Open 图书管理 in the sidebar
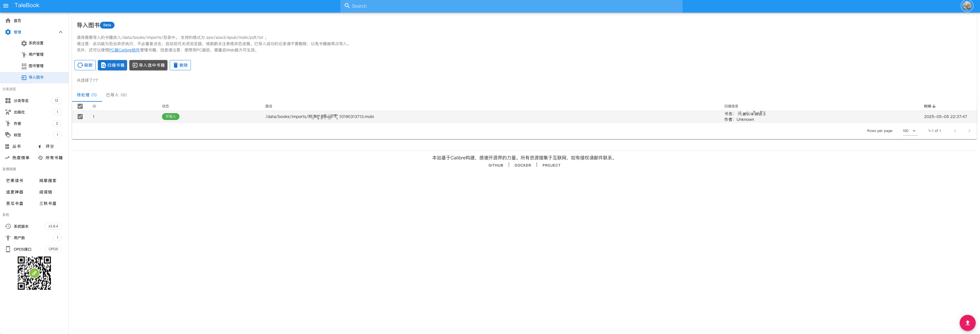980x334 pixels. [36, 66]
